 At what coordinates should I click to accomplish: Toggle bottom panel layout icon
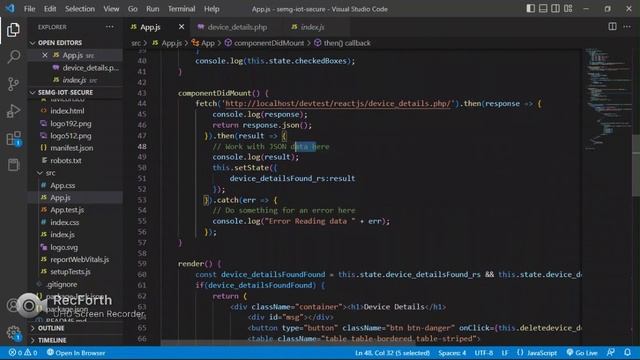click(x=543, y=9)
